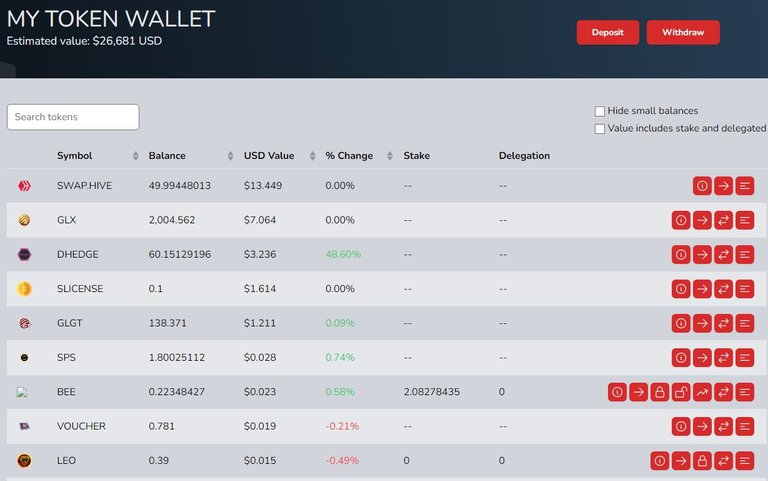Click the DHEDGE swap arrows icon
The image size is (768, 481).
click(x=723, y=255)
